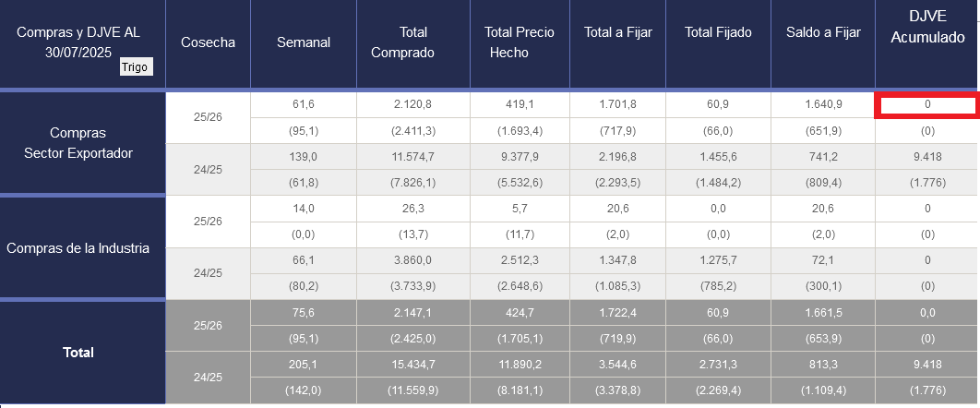Click the Trigo label
Viewport: 980px width, 408px height.
coord(136,67)
